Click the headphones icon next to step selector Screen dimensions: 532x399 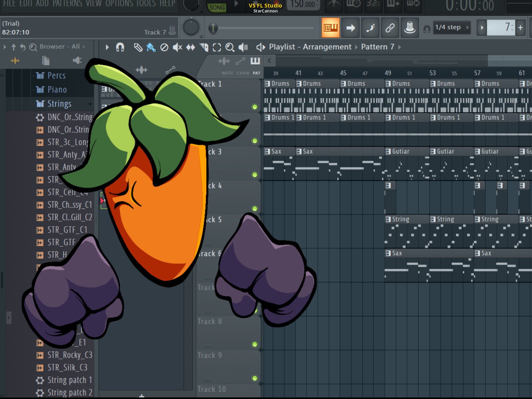tap(427, 29)
